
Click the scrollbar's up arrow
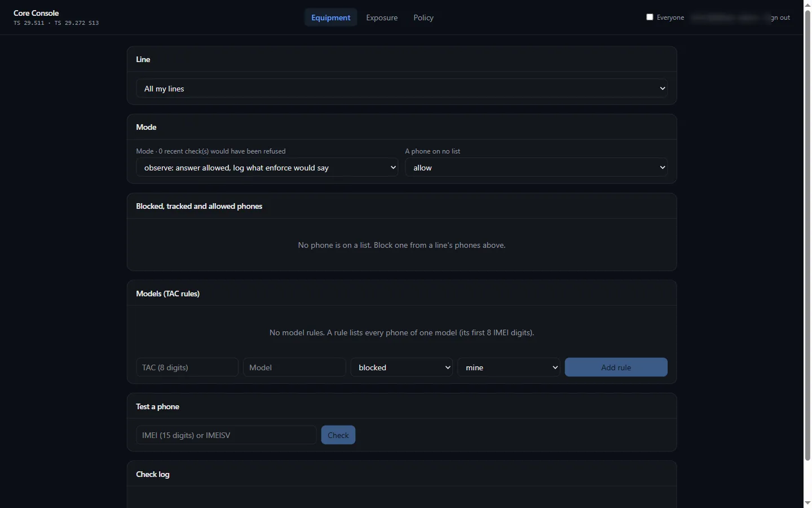[x=807, y=5]
